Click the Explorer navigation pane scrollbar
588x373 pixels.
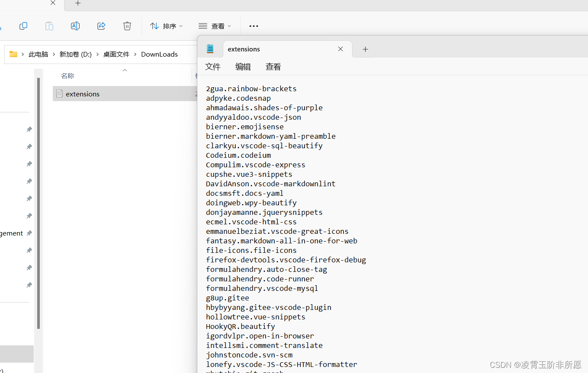coord(39,203)
